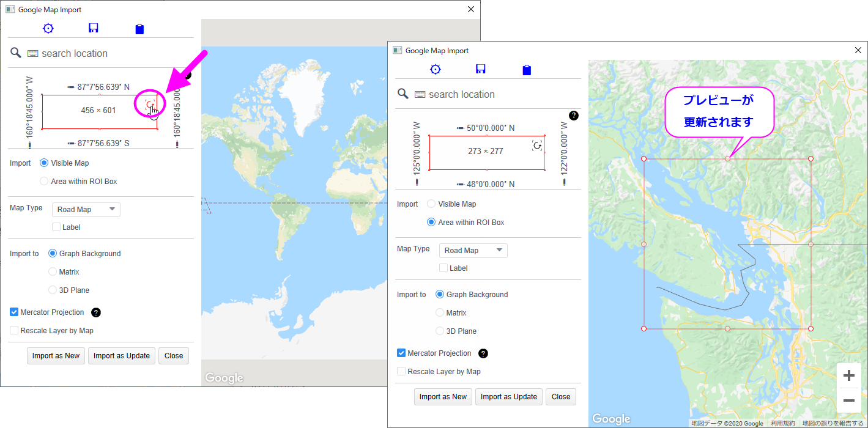Open settings icon in left Google Map Import window
This screenshot has width=868, height=428.
(x=48, y=28)
